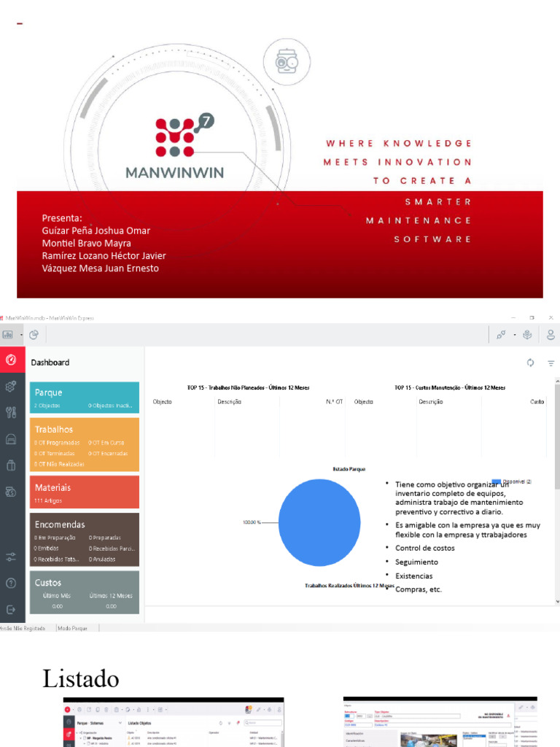Viewport: 560px width, 747px height.
Task: Open the help question mark sidebar icon
Action: click(x=11, y=583)
